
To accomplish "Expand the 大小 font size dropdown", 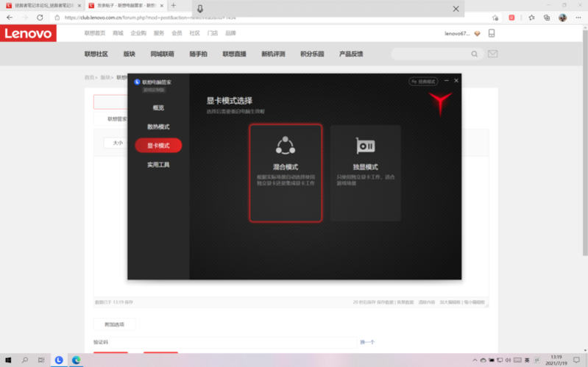I will 117,143.
